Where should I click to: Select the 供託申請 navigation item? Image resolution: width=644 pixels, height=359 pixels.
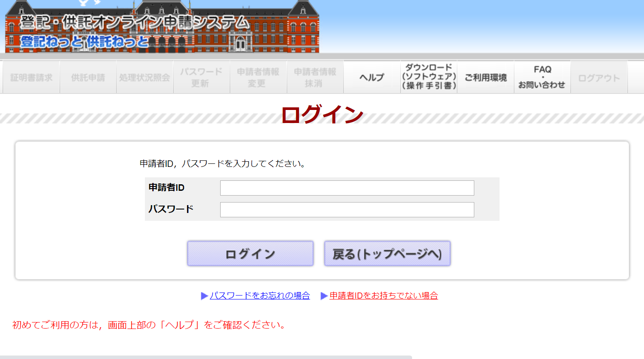click(x=88, y=77)
